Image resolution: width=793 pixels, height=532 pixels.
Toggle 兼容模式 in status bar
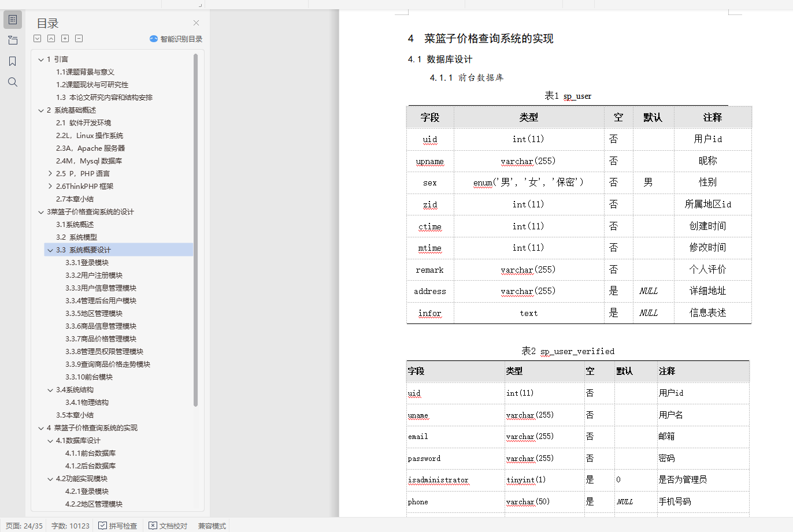click(212, 526)
